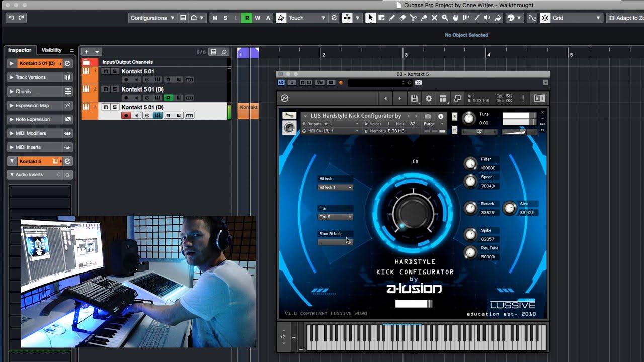Open instrument edit wrench in Kontakt
This screenshot has width=644, height=362.
pyautogui.click(x=289, y=116)
